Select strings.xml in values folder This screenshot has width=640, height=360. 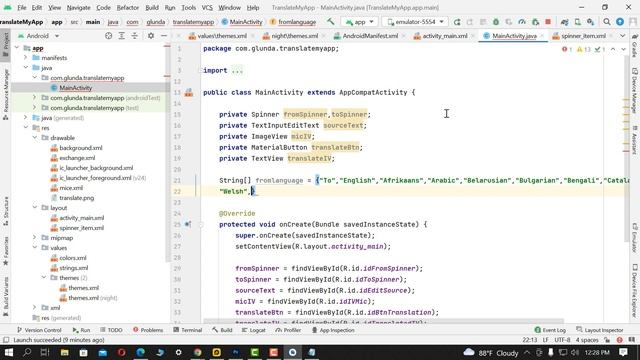[73, 268]
